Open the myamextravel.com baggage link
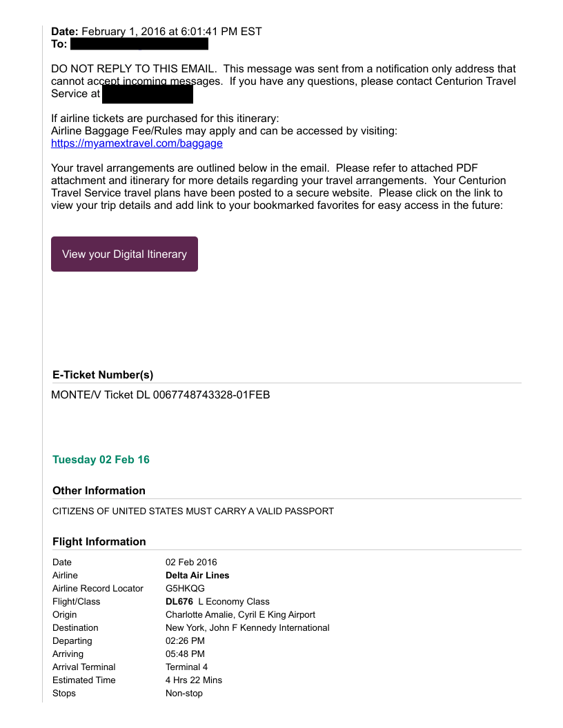Screen dimensions: 563x728 point(137,143)
